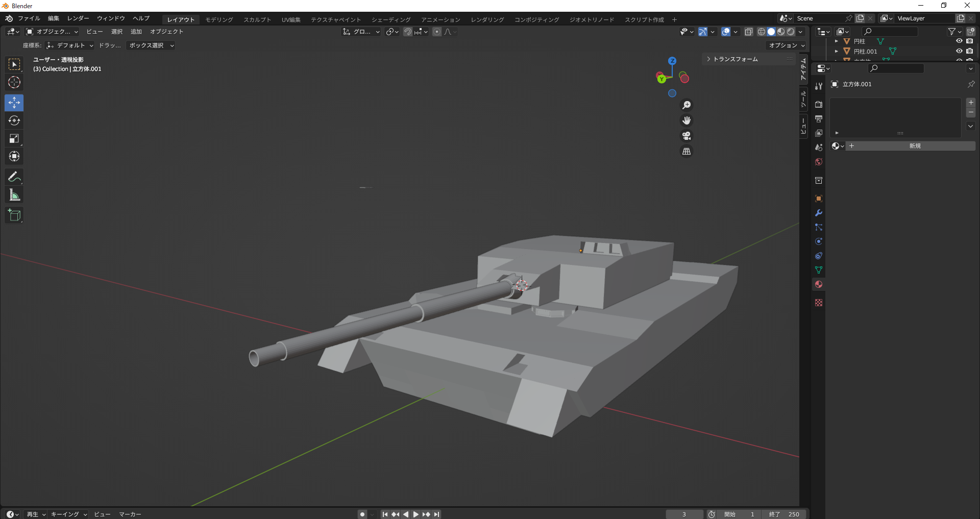This screenshot has height=519, width=980.
Task: Select the 3D Cursor tool
Action: [14, 82]
